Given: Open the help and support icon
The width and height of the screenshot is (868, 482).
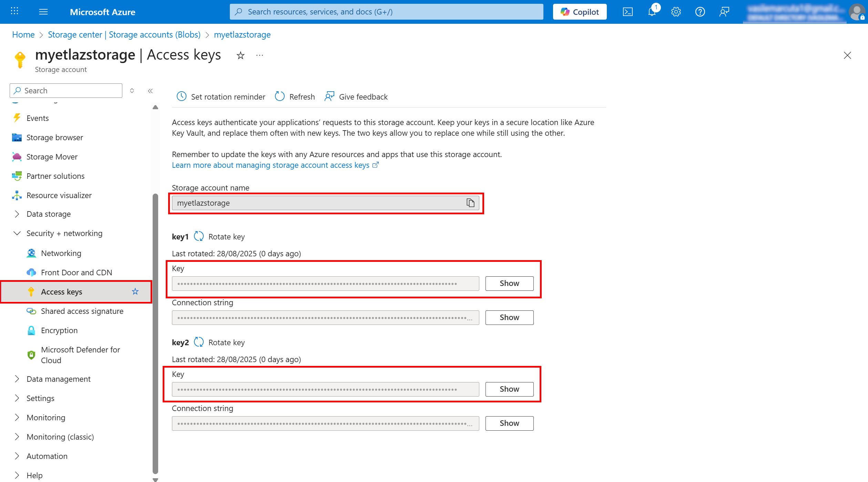Looking at the screenshot, I should [700, 11].
